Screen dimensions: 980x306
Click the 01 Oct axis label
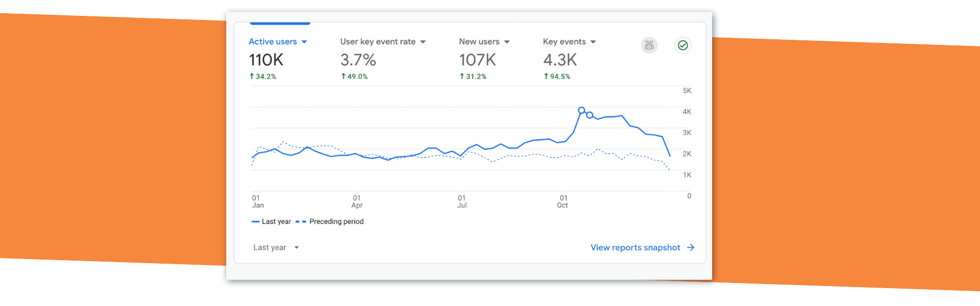click(x=562, y=201)
